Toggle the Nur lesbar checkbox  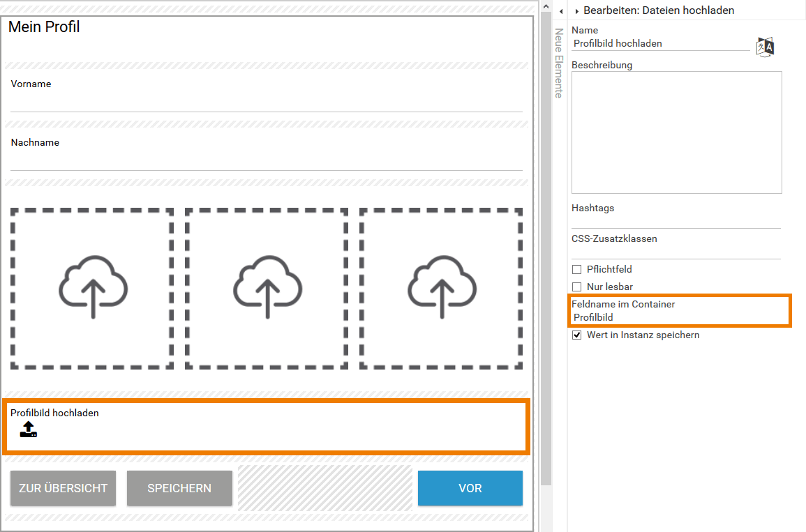coord(577,287)
